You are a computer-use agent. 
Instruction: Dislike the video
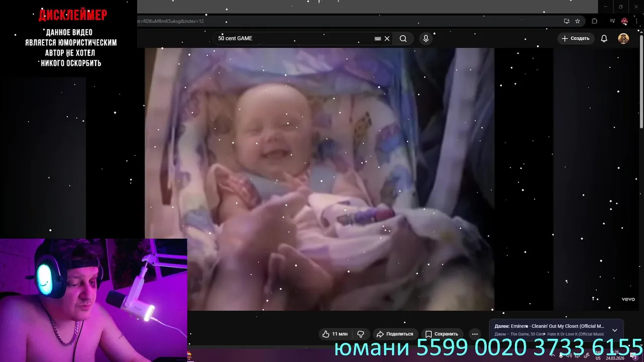[x=361, y=334]
